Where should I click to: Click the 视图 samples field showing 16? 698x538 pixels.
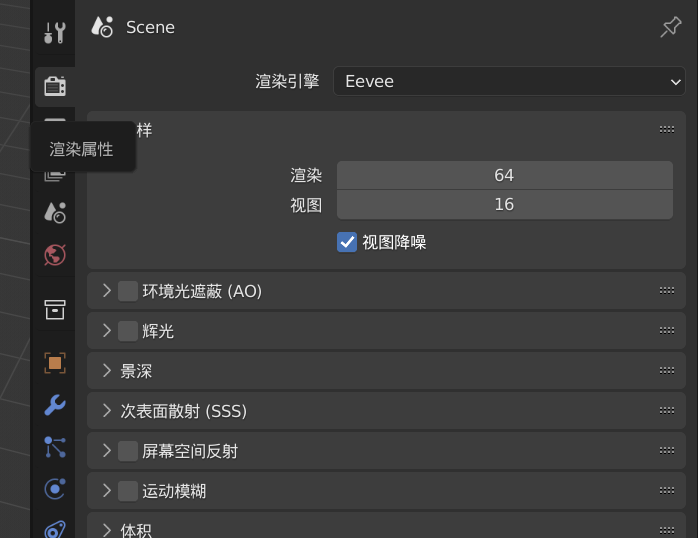tap(504, 205)
